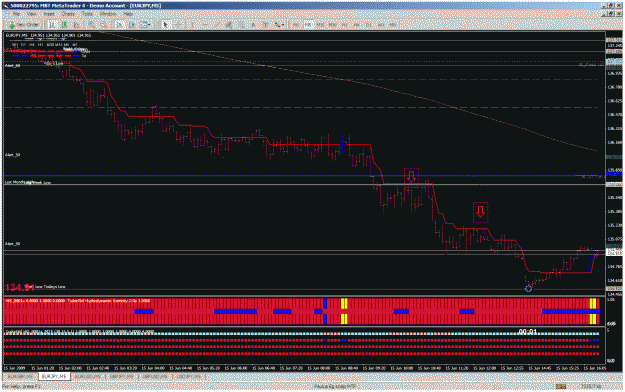Screen dimensions: 625x392
Task: Zoom in on the chart
Action: 91,25
